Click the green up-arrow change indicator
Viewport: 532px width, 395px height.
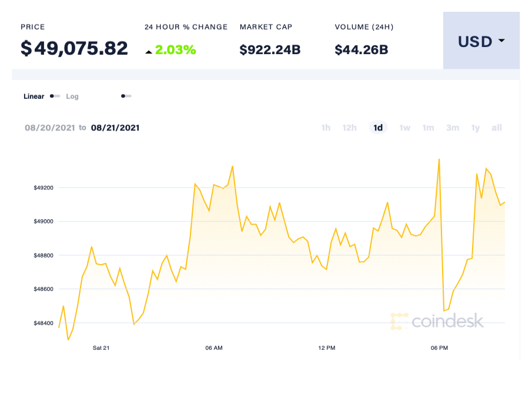pyautogui.click(x=149, y=51)
